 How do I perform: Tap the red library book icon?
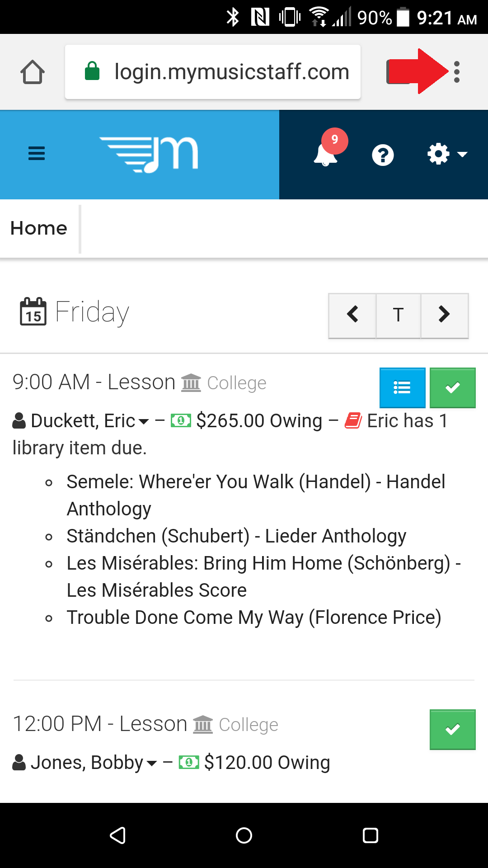coord(353,421)
